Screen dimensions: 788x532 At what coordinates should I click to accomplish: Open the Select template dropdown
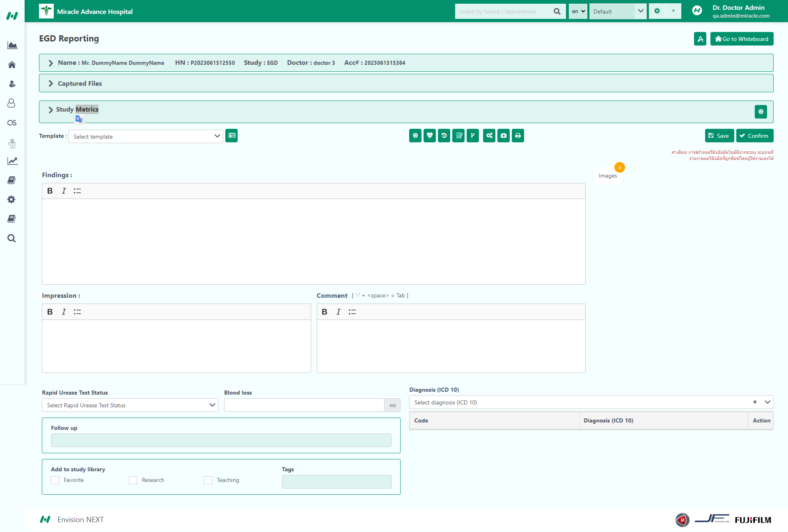[145, 137]
